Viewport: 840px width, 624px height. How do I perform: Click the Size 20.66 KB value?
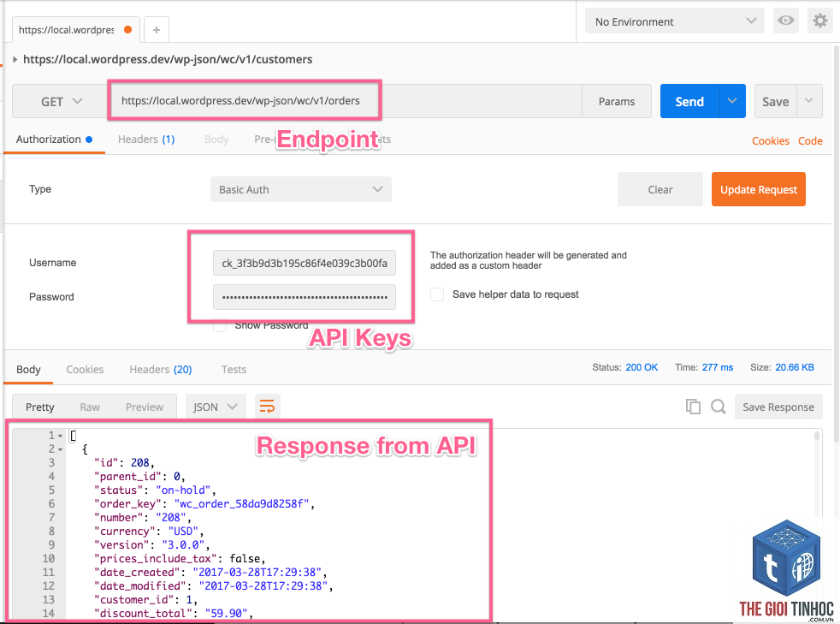(795, 367)
